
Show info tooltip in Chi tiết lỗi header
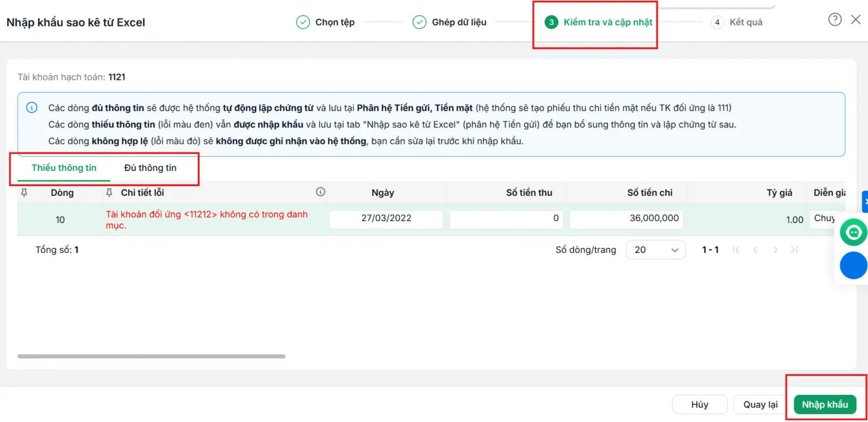(x=320, y=192)
